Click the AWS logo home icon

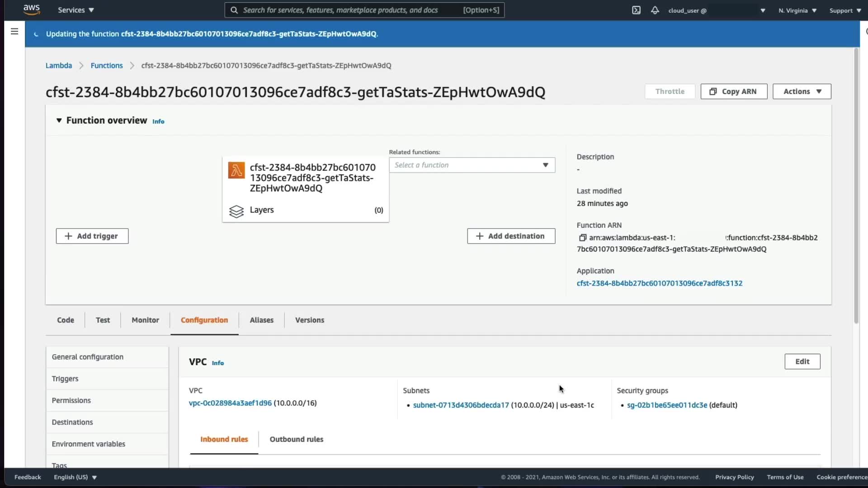tap(32, 9)
